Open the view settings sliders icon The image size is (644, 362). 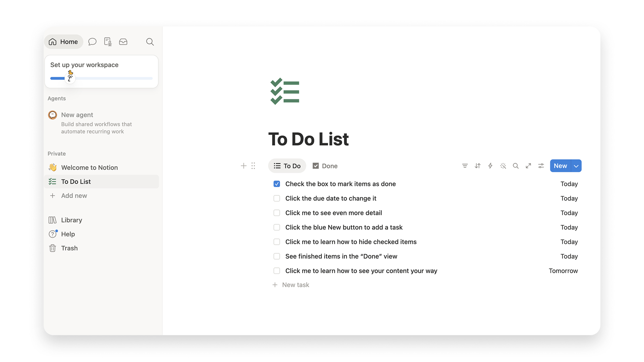click(541, 166)
